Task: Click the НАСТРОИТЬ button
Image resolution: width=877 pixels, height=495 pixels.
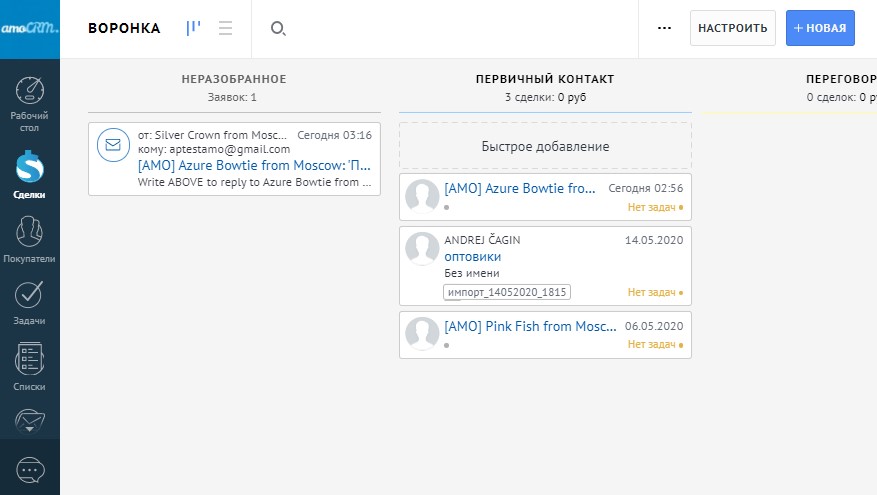Action: coord(732,28)
